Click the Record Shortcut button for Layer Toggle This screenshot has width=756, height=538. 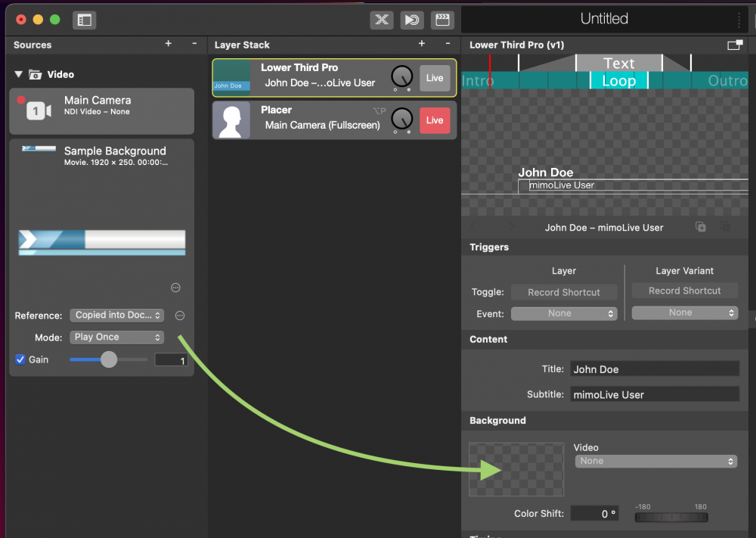564,292
